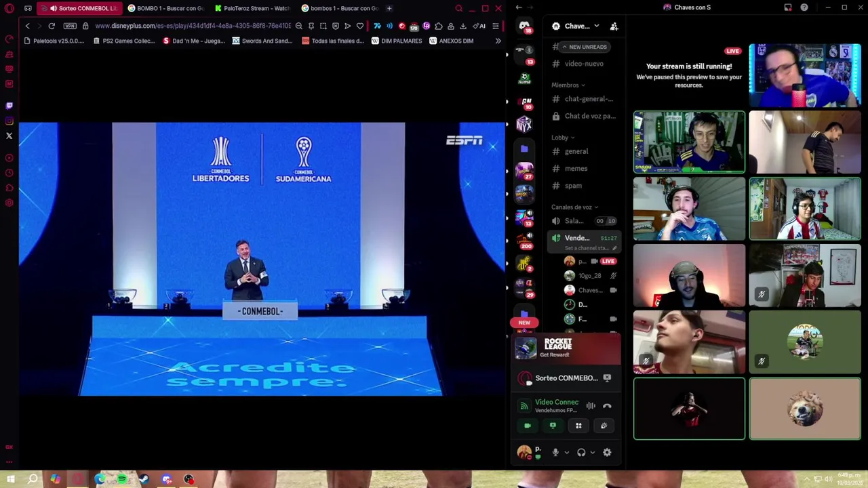Open PS2 Games Collection bookmark
This screenshot has width=868, height=488.
click(123, 41)
